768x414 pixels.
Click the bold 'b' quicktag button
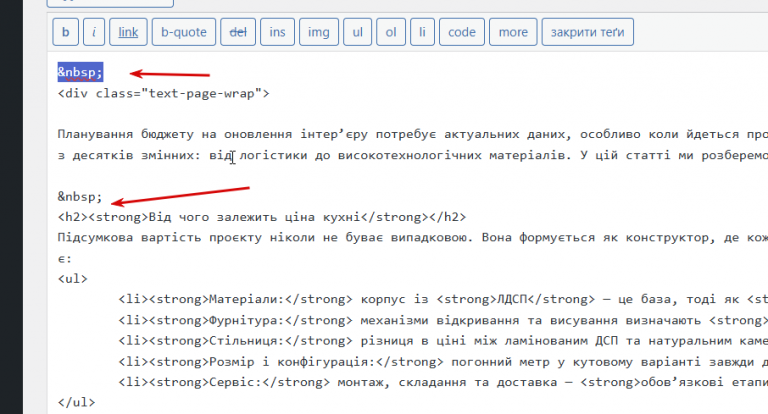66,32
